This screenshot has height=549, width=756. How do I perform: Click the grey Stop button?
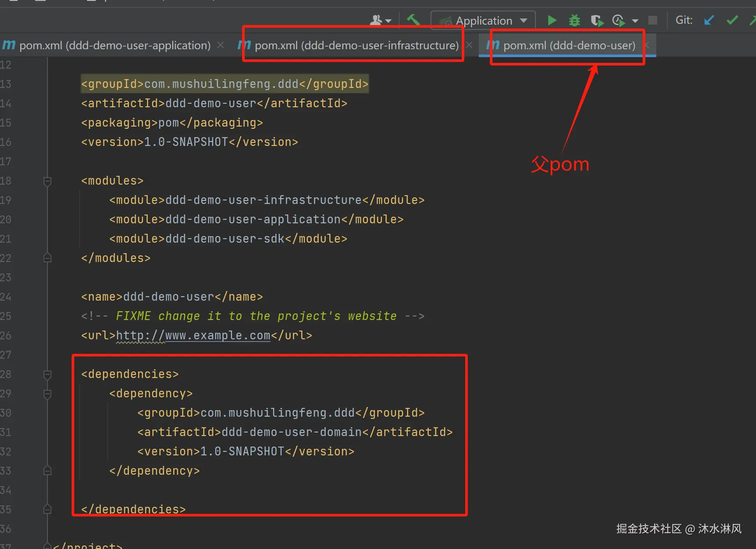tap(653, 20)
